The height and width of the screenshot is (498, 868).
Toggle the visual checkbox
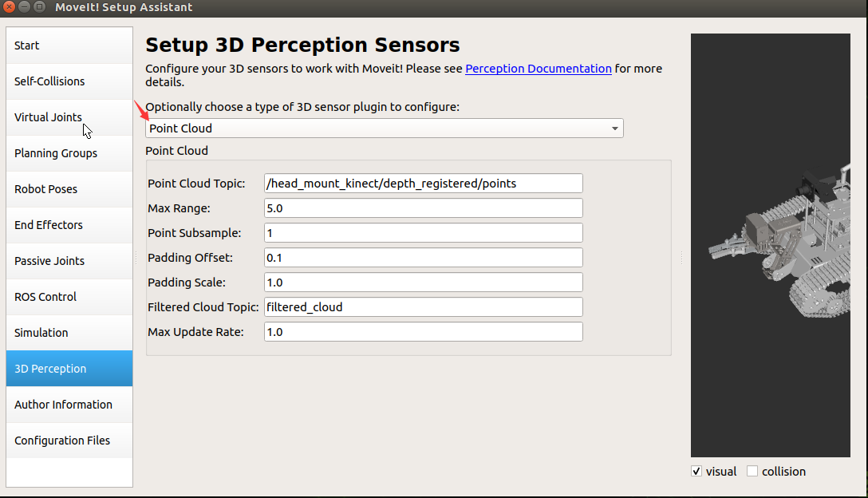point(696,472)
